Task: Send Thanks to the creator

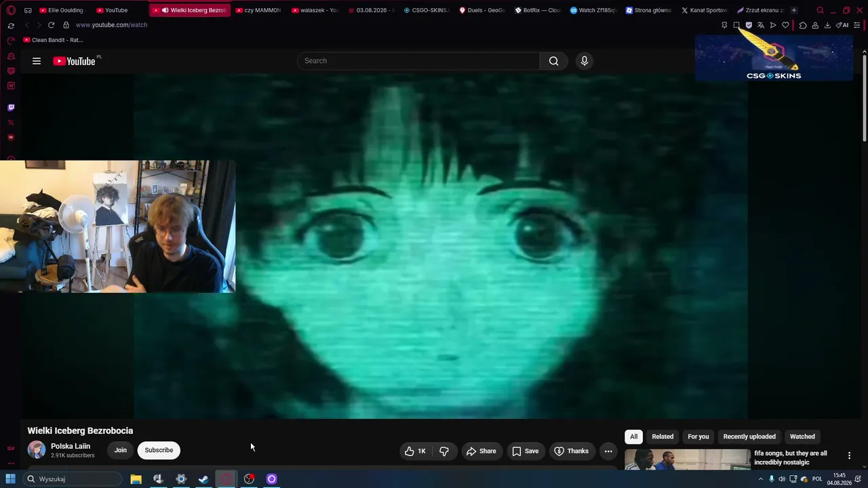Action: tap(572, 451)
